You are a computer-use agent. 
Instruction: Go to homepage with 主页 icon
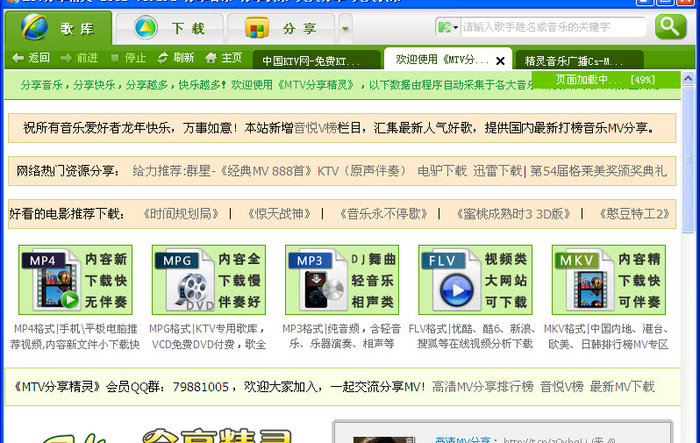[224, 58]
